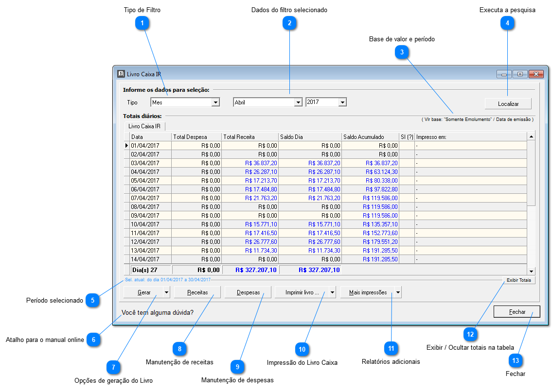Open Despesas maintenance
553x392 pixels.
(248, 292)
